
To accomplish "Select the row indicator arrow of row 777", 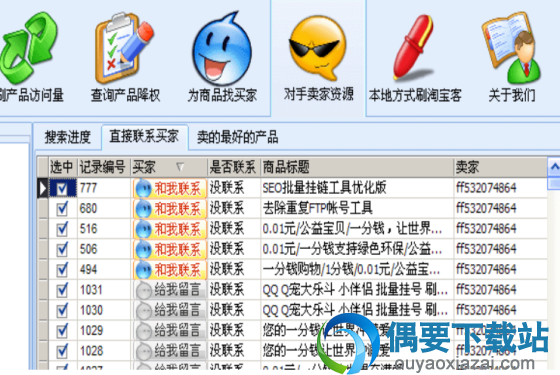I will pos(42,188).
